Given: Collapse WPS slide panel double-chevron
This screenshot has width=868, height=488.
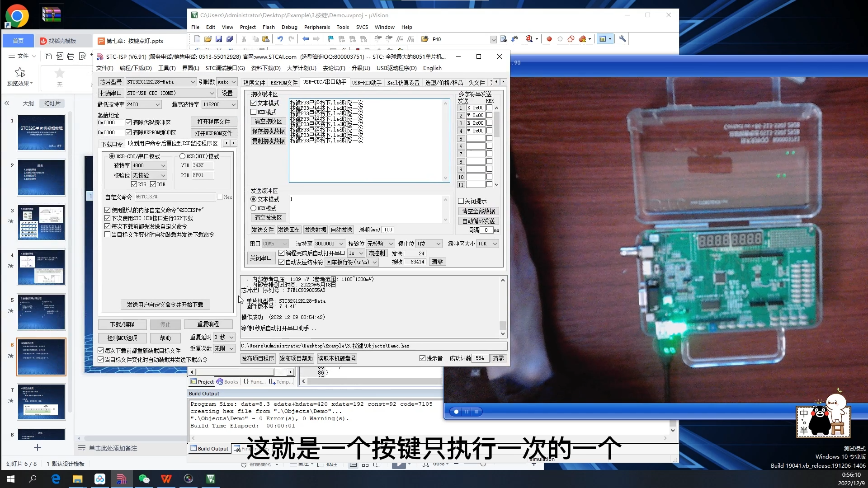Looking at the screenshot, I should pyautogui.click(x=7, y=103).
